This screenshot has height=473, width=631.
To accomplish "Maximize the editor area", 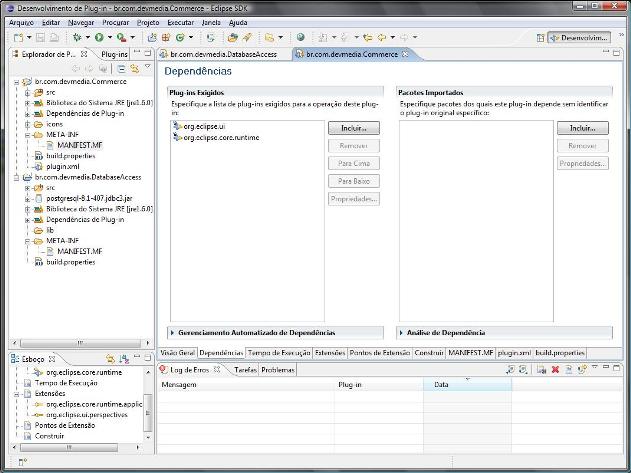I will point(617,53).
